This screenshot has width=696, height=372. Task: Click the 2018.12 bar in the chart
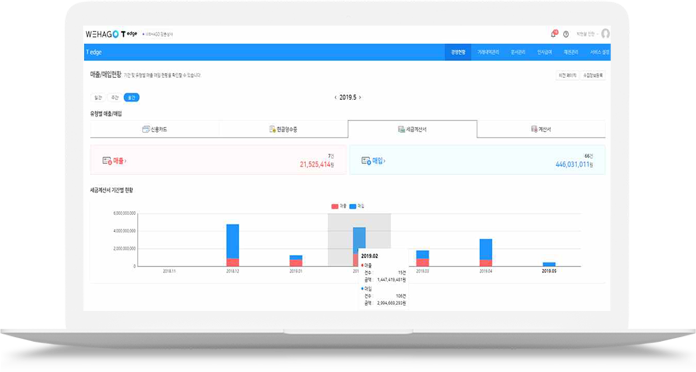click(x=233, y=245)
